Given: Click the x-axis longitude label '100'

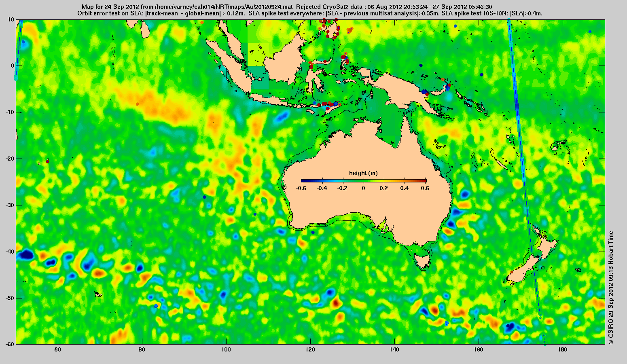Looking at the screenshot, I should point(226,349).
